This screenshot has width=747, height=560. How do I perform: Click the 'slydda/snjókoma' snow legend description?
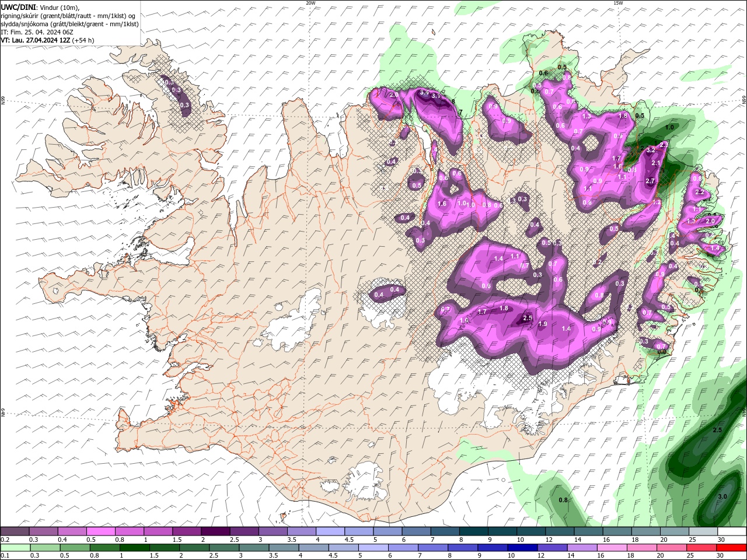coord(70,24)
